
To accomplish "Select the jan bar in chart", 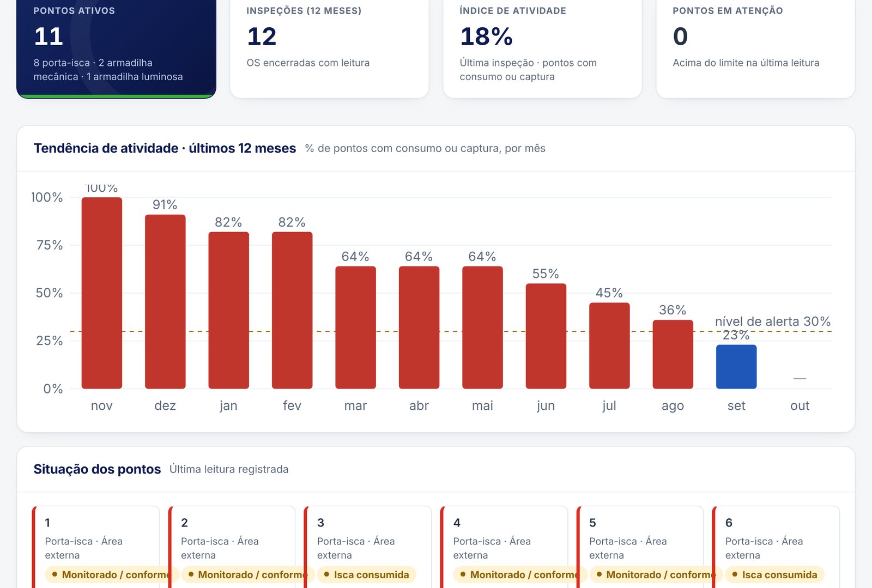I will (x=229, y=310).
